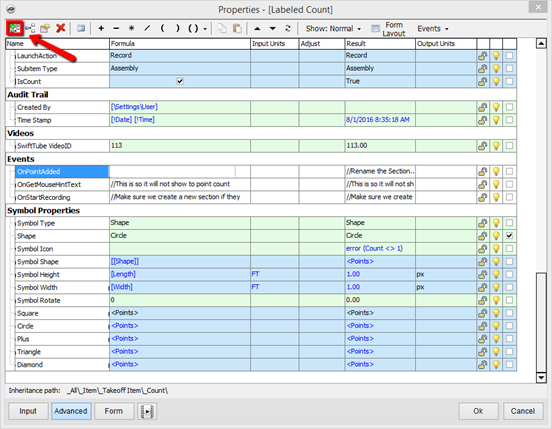Viewport: 552px width, 429px height.
Task: Sort by the Name column header
Action: click(x=57, y=44)
